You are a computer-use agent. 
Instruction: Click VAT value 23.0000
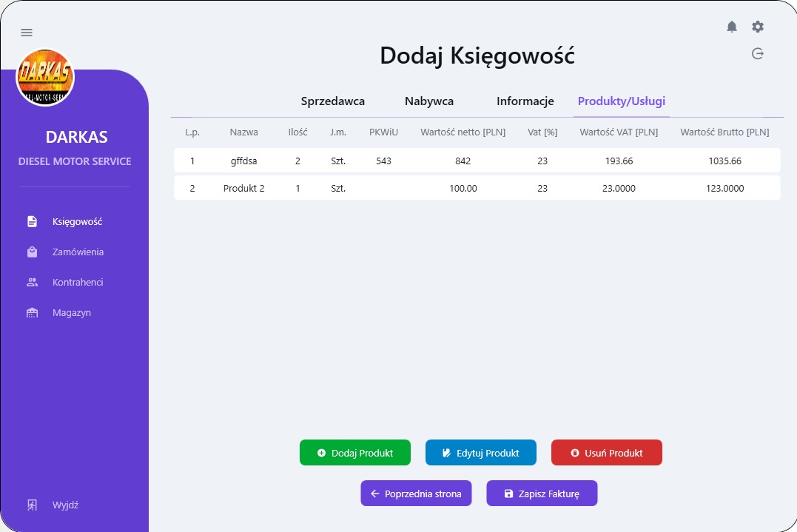point(619,188)
